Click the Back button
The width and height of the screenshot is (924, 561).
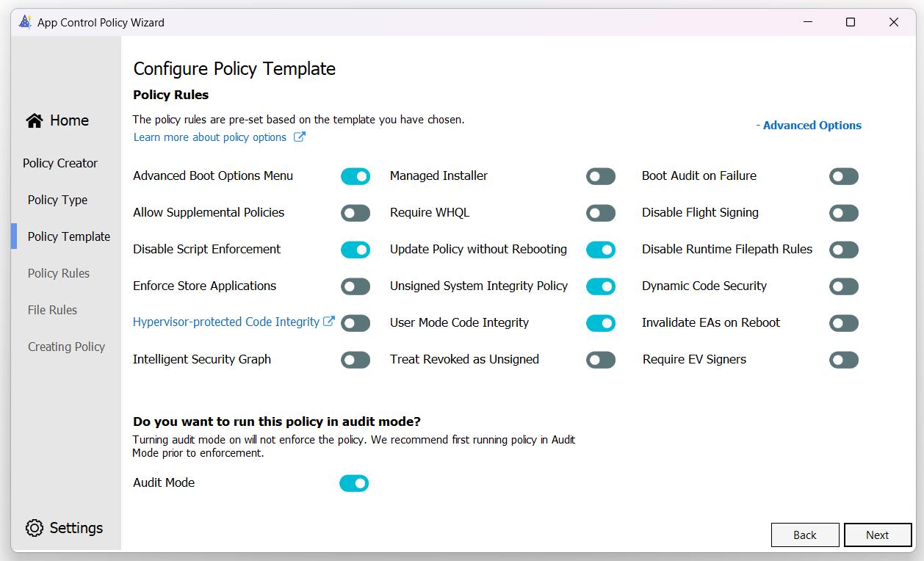tap(805, 535)
